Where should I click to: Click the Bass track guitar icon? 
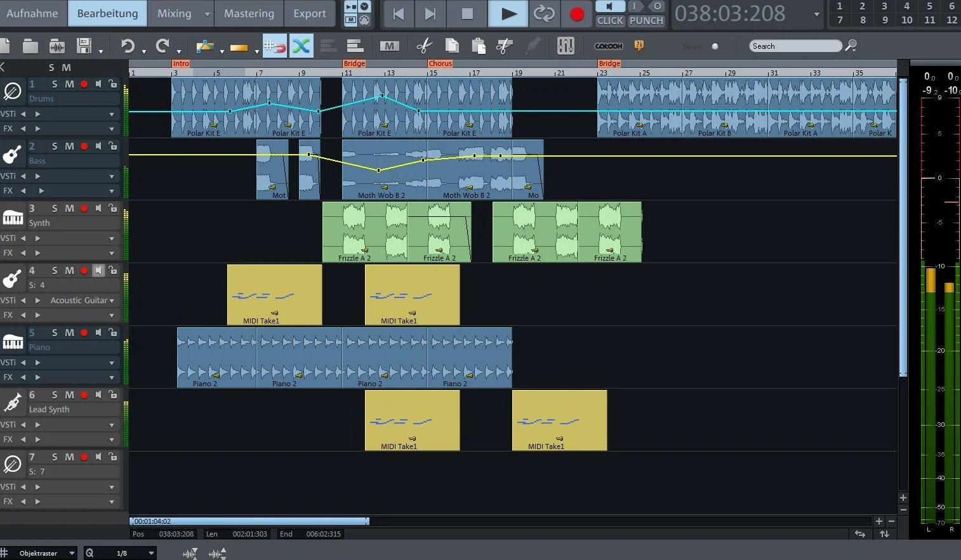click(x=12, y=154)
